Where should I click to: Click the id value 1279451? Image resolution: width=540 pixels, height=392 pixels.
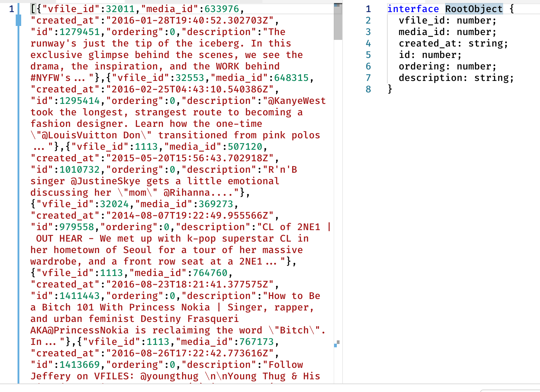point(80,32)
